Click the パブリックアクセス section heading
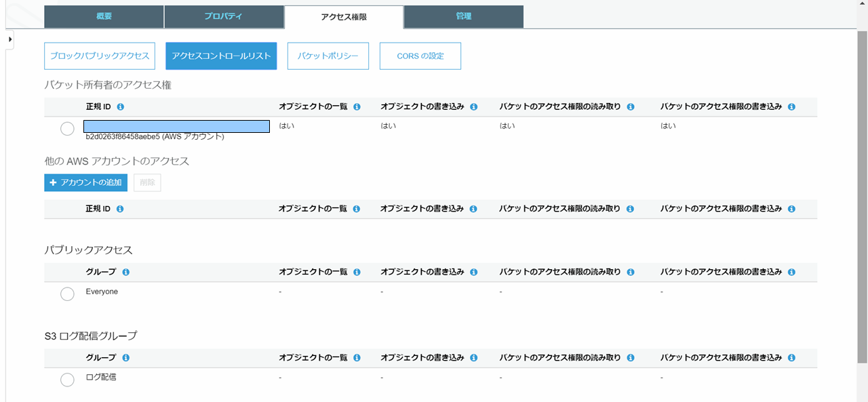Viewport: 868px width, 402px height. [x=89, y=250]
